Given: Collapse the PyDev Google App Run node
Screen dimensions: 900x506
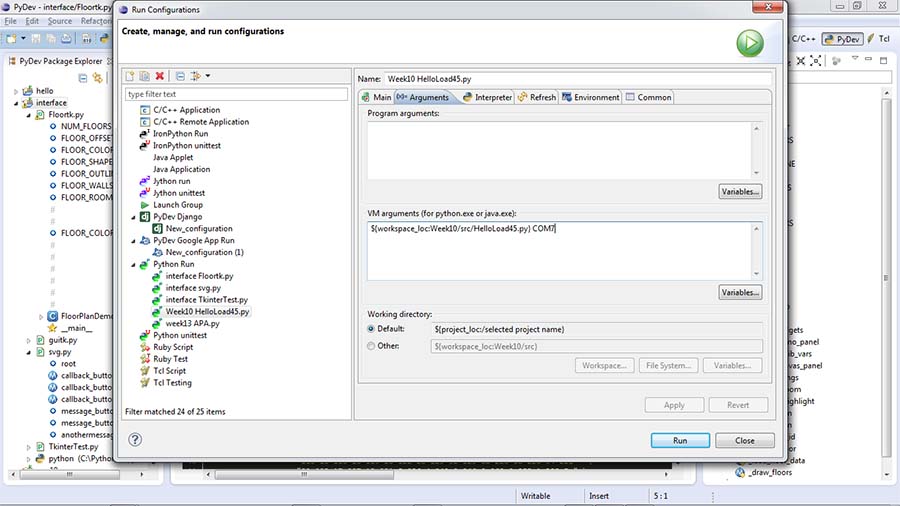Looking at the screenshot, I should (133, 241).
